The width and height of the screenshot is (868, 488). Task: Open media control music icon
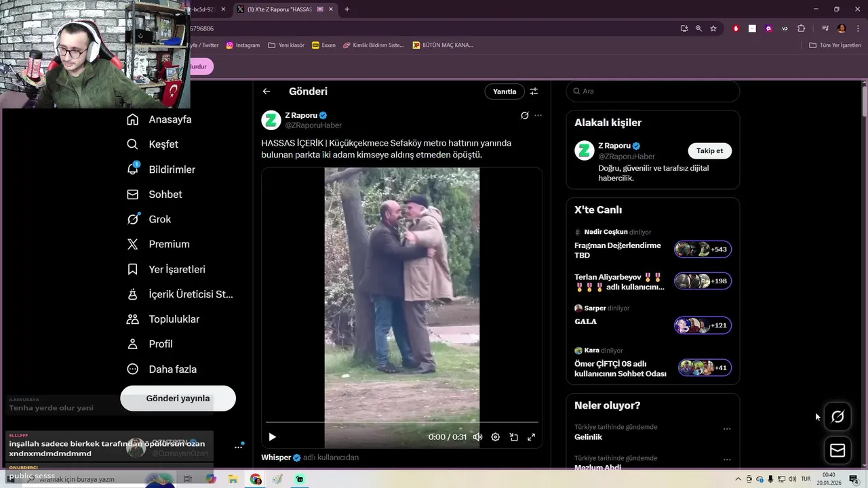(x=825, y=28)
